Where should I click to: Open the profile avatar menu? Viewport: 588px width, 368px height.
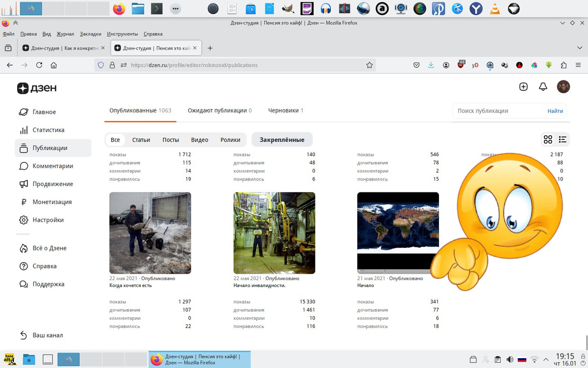[x=563, y=86]
